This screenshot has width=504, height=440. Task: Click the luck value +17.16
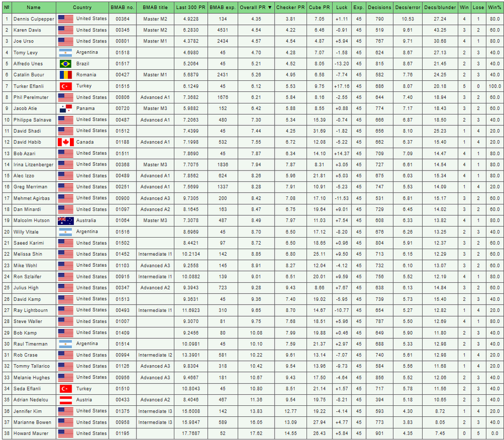point(342,86)
